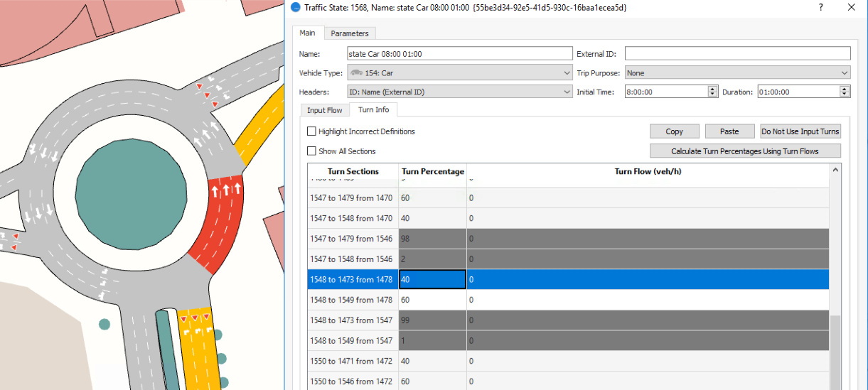Click the Turn Percentage column header
868x390 pixels.
(432, 171)
